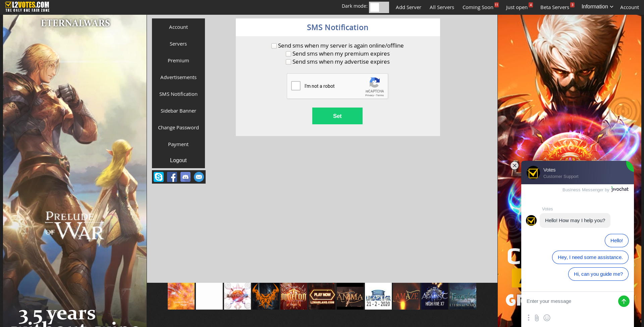Open All Servers in top navigation
This screenshot has height=327, width=644.
tap(442, 7)
